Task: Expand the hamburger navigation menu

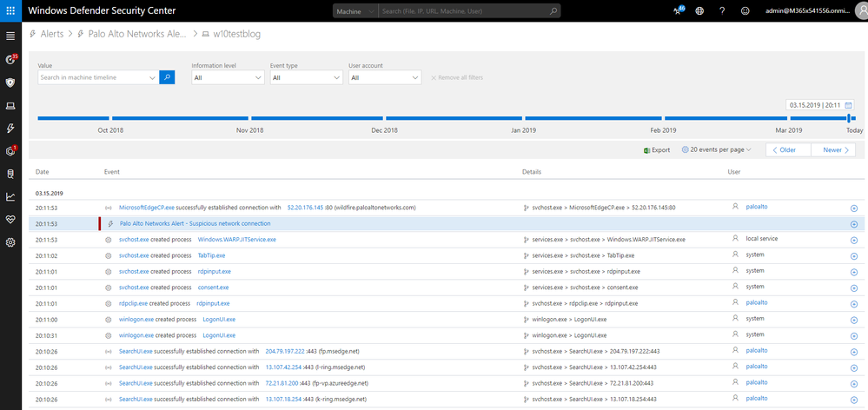Action: coord(10,36)
